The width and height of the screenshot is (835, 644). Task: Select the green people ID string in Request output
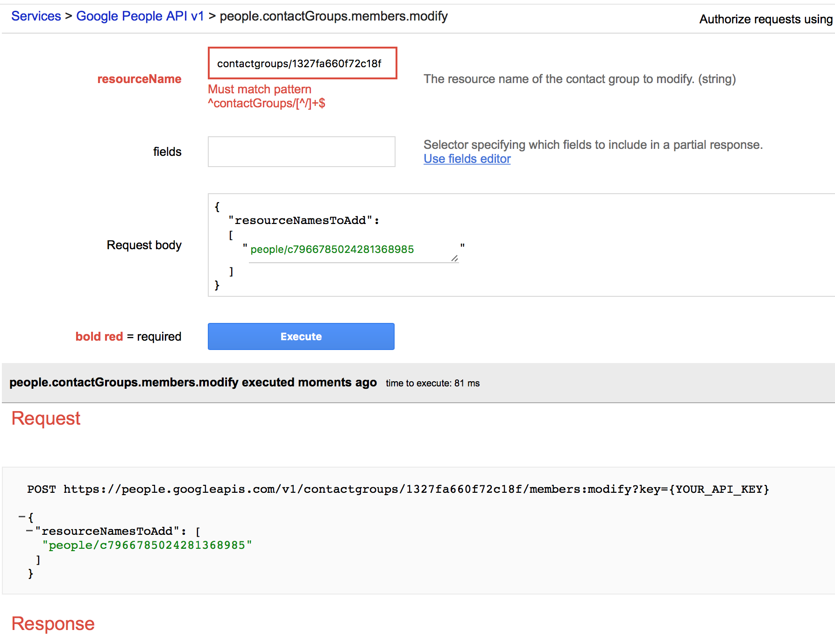pyautogui.click(x=147, y=545)
